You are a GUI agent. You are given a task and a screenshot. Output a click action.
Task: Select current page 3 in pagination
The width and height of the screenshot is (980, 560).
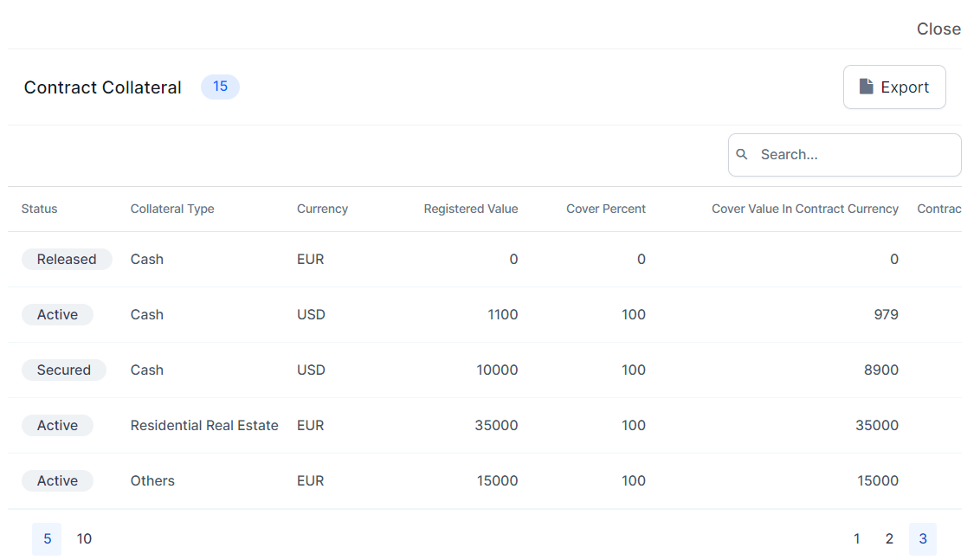922,539
